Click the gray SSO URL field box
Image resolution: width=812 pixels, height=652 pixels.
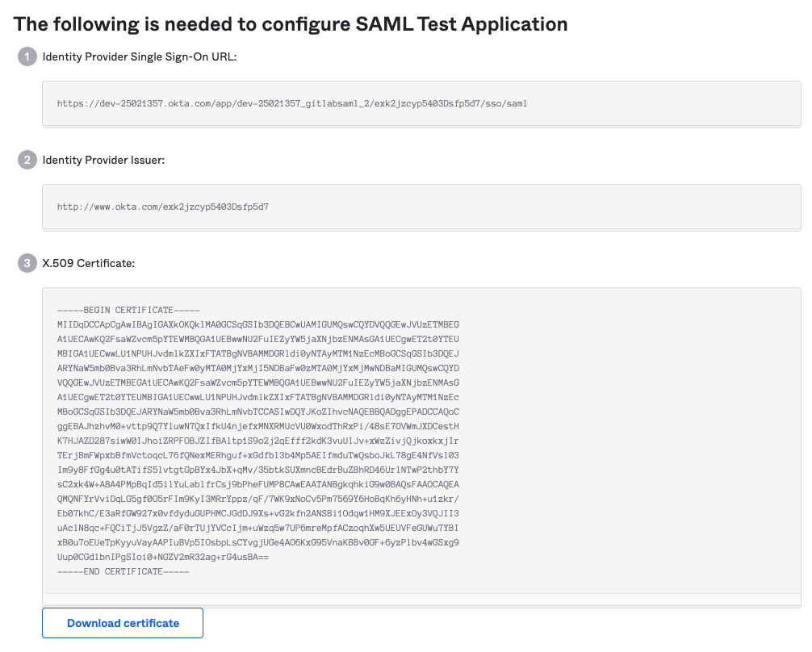tap(421, 103)
